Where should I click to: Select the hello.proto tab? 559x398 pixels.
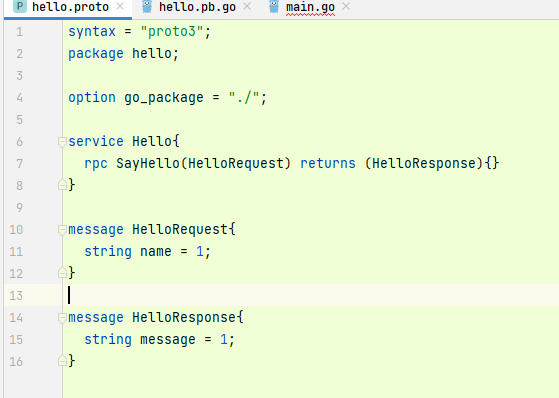click(x=70, y=7)
